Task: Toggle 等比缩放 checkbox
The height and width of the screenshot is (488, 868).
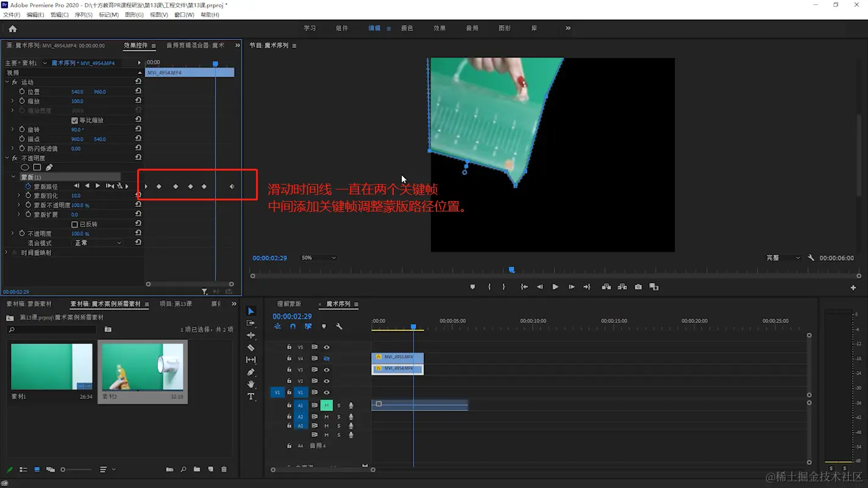Action: (75, 121)
